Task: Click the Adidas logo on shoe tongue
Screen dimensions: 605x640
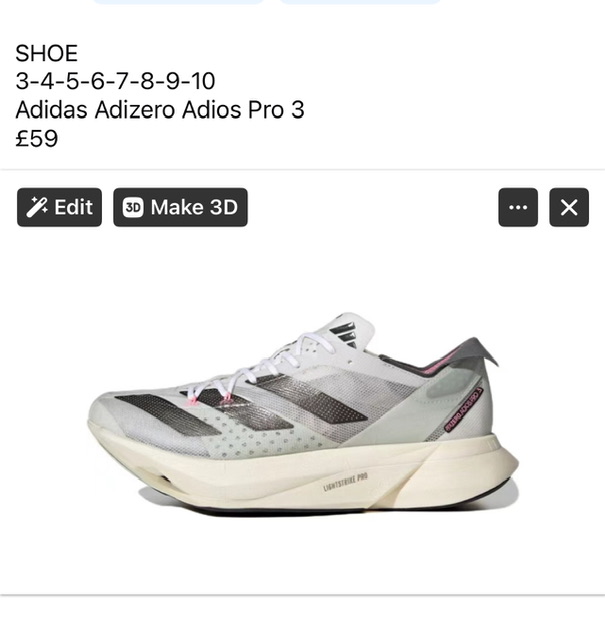Action: click(x=348, y=334)
